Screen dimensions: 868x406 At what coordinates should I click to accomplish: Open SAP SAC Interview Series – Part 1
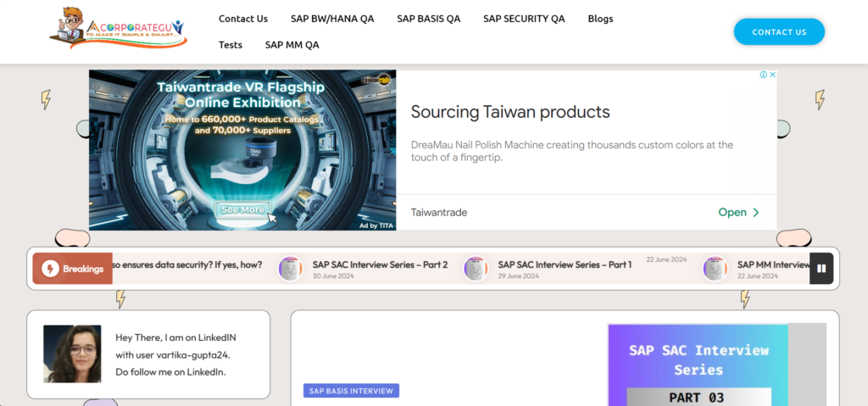(x=565, y=264)
